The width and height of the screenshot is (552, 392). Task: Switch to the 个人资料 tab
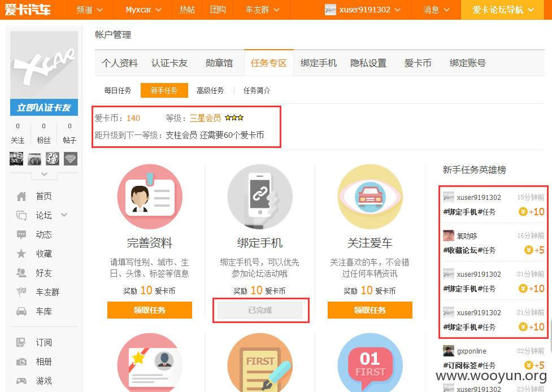[x=120, y=63]
